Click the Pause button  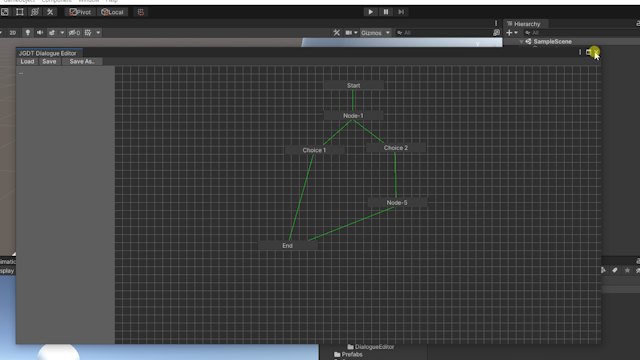386,12
